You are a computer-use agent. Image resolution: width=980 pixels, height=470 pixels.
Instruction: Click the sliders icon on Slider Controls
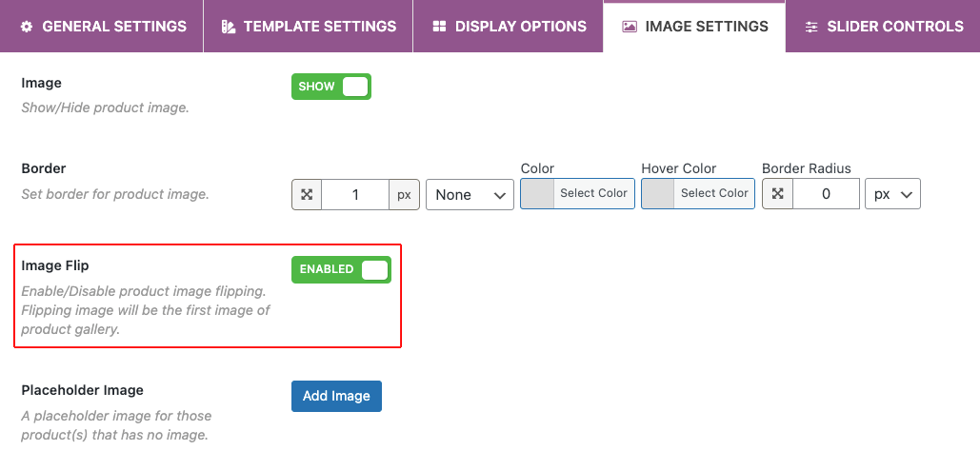coord(811,27)
